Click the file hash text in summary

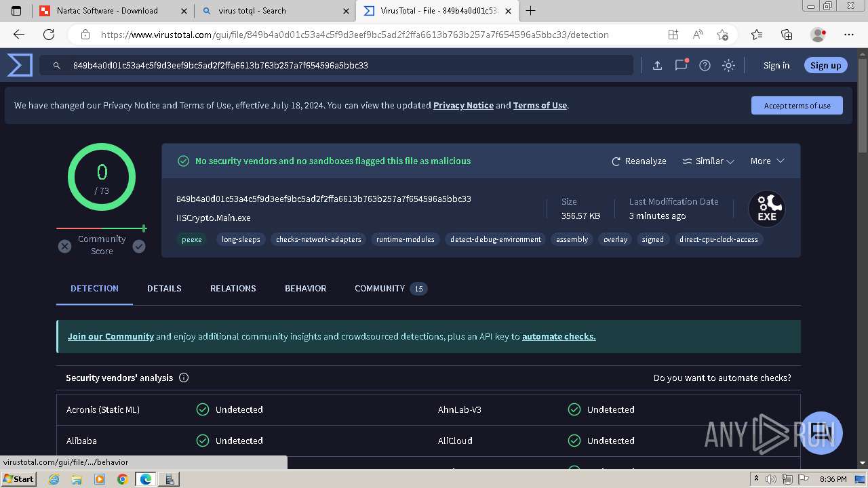[323, 199]
